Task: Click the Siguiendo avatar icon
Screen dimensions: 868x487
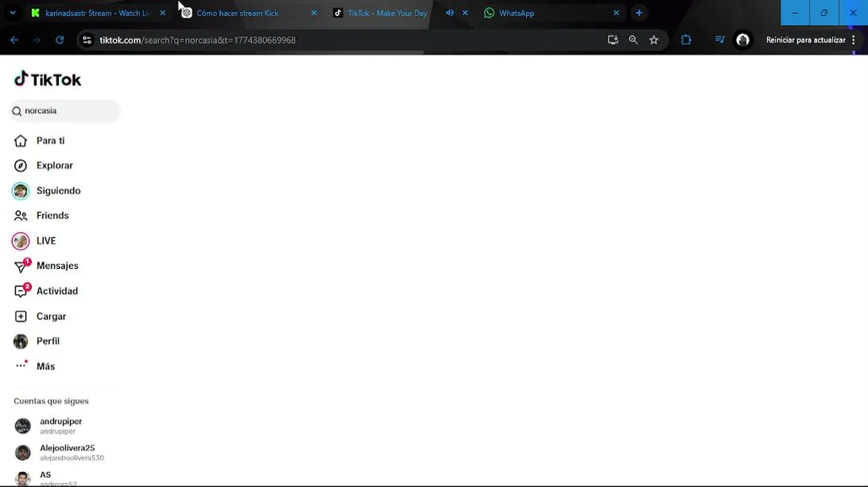Action: 21,191
